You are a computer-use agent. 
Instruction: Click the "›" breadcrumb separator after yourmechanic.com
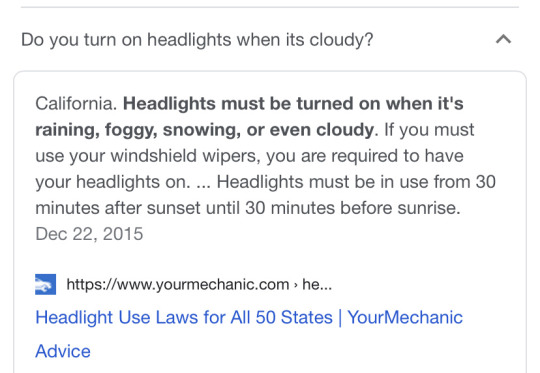(x=295, y=285)
